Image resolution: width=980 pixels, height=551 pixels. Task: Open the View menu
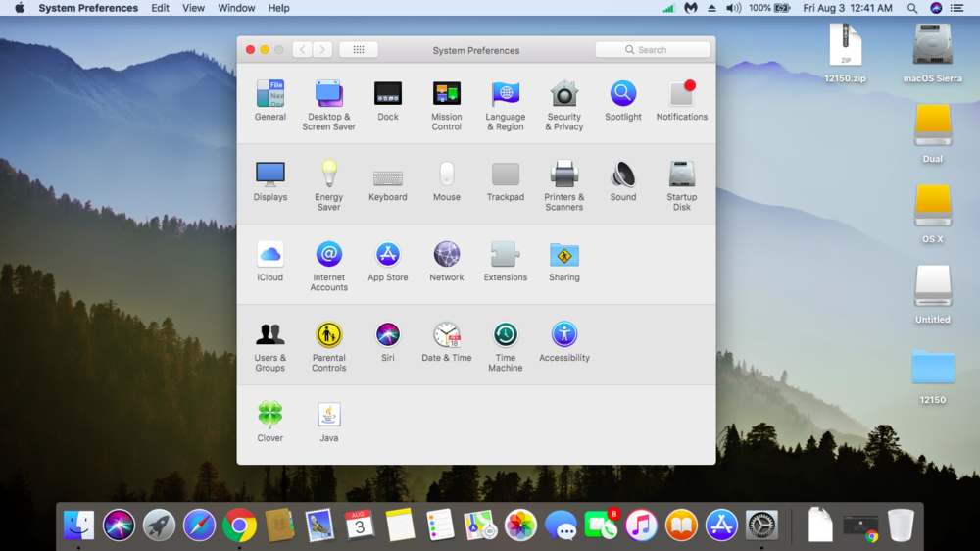[193, 8]
